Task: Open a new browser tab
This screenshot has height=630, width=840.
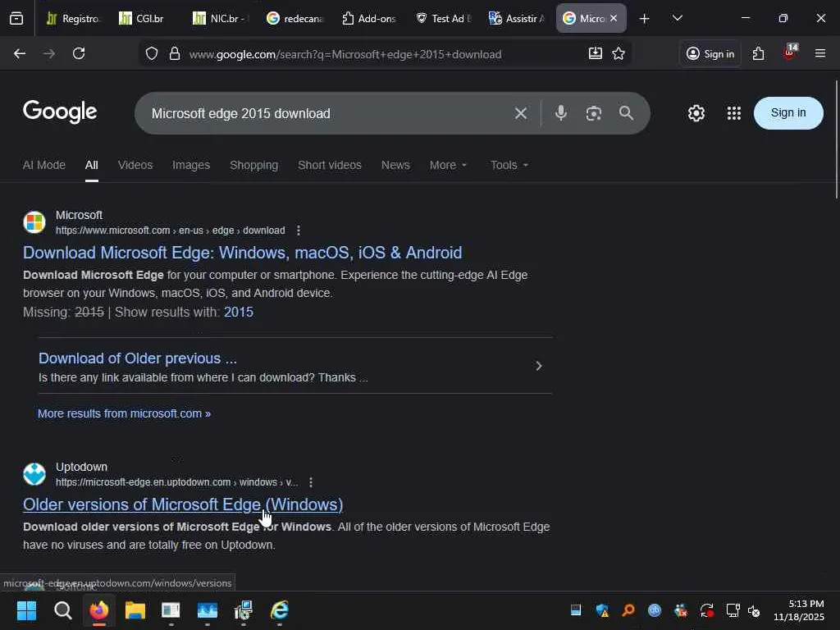Action: [645, 19]
